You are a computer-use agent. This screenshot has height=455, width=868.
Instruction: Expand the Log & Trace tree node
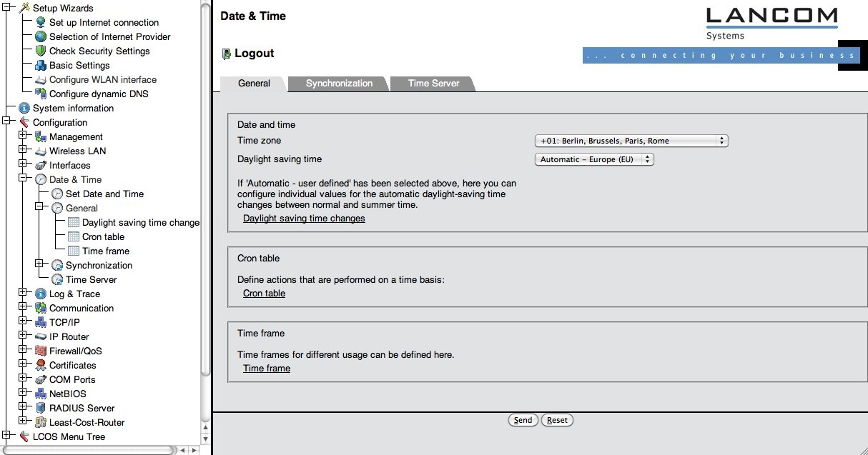coord(23,292)
